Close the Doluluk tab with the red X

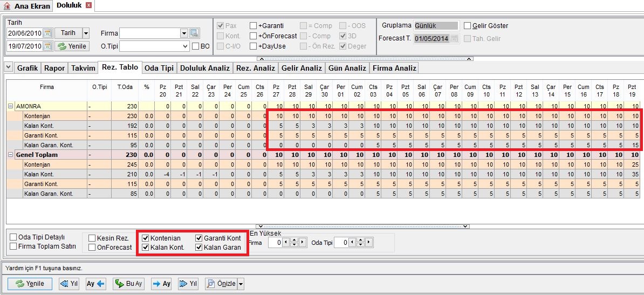click(88, 5)
